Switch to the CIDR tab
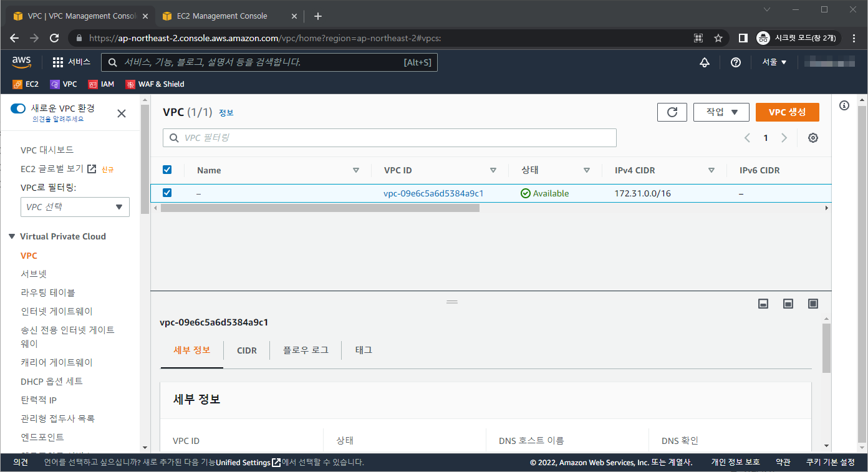The width and height of the screenshot is (868, 472). [x=247, y=350]
